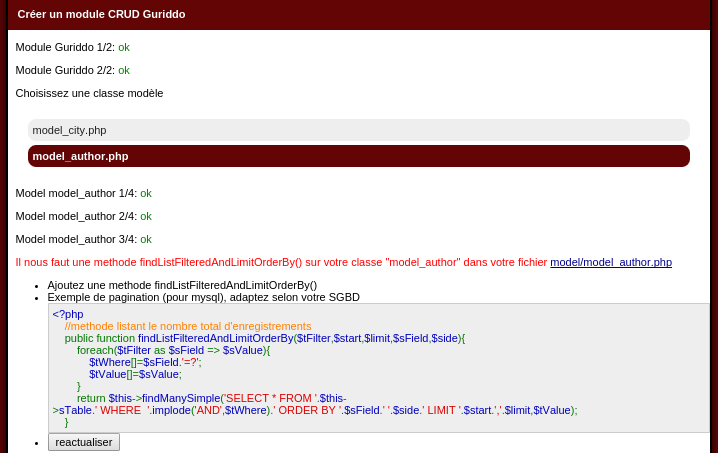This screenshot has width=718, height=453.
Task: Click the foreach($tFilter as $sField line
Action: 174,350
